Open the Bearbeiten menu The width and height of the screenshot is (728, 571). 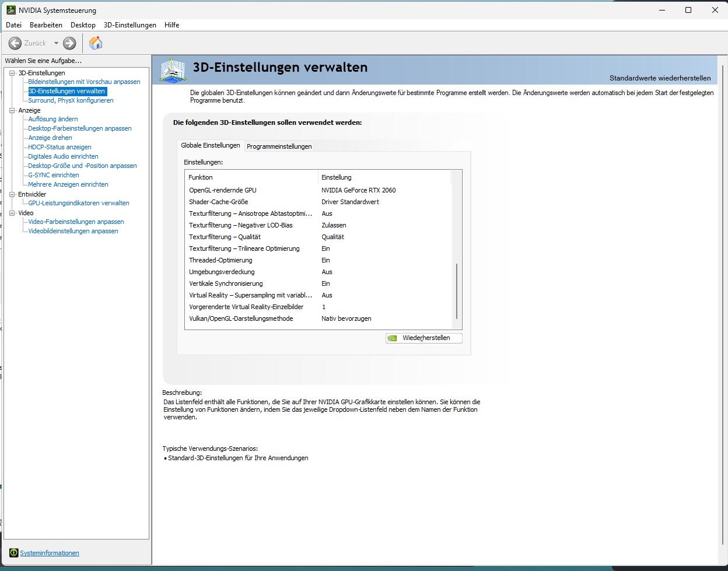(46, 25)
